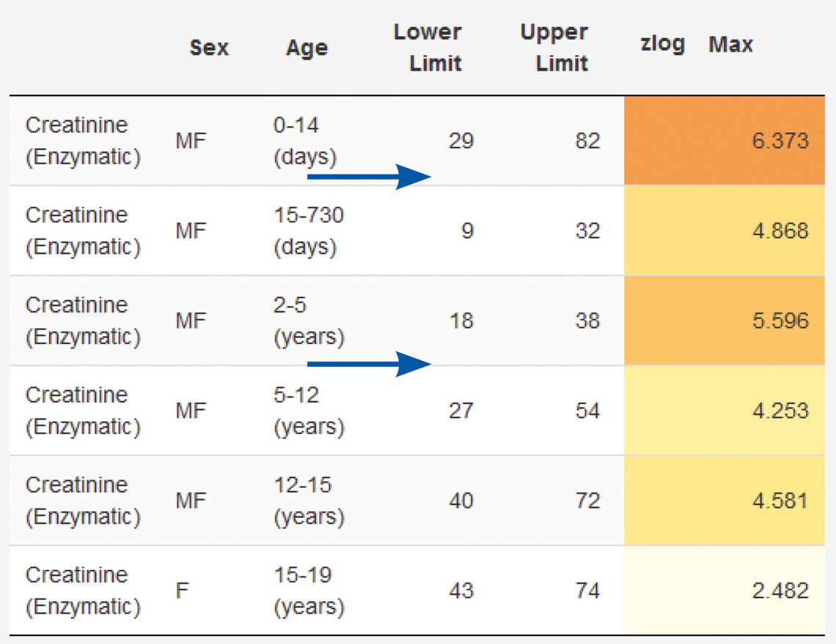The height and width of the screenshot is (644, 836).
Task: Sort by the Age column header
Action: pos(307,48)
